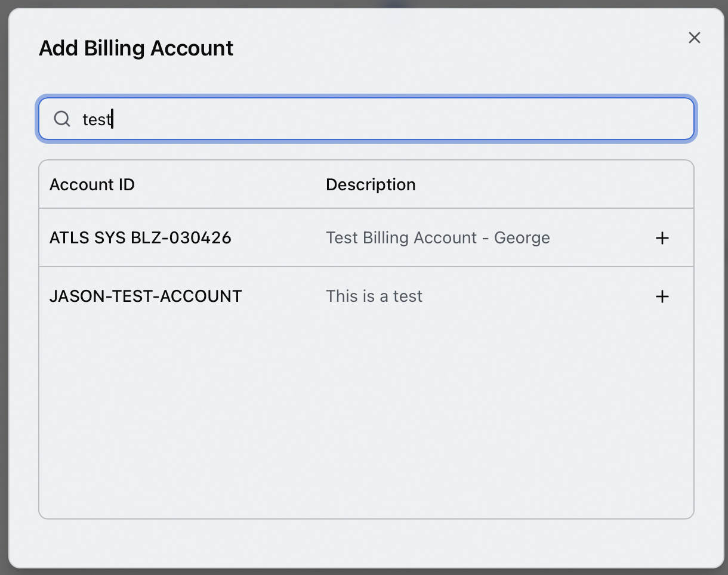Click the Description column header
Viewport: 728px width, 575px height.
(371, 185)
